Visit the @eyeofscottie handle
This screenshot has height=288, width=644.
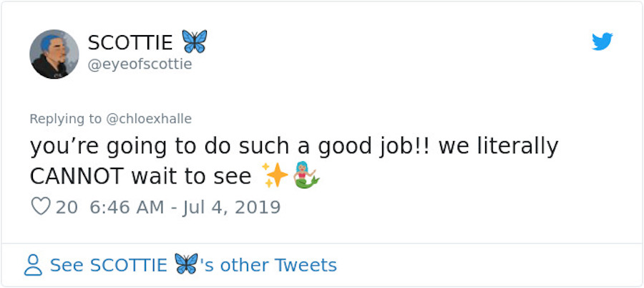click(x=140, y=64)
